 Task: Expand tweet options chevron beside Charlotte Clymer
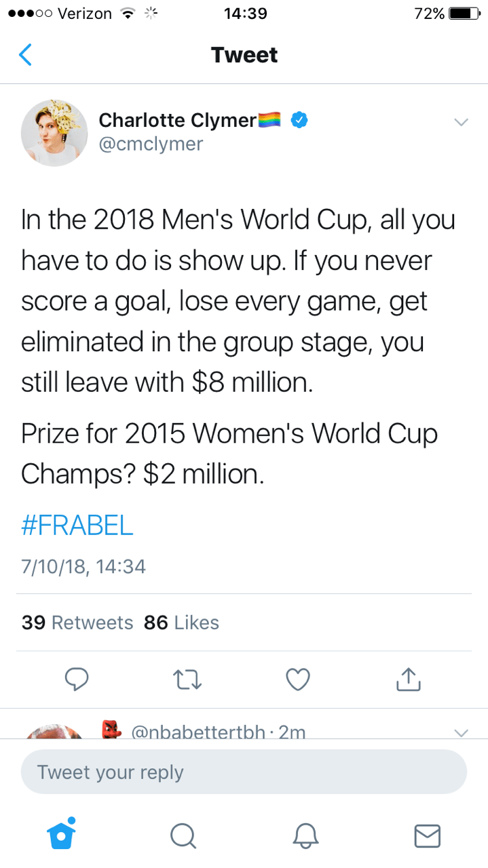tap(461, 123)
